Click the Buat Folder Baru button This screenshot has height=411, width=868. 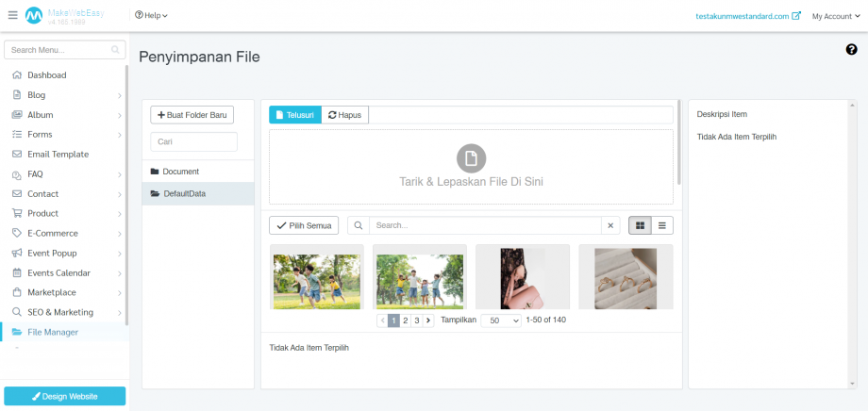(x=192, y=115)
